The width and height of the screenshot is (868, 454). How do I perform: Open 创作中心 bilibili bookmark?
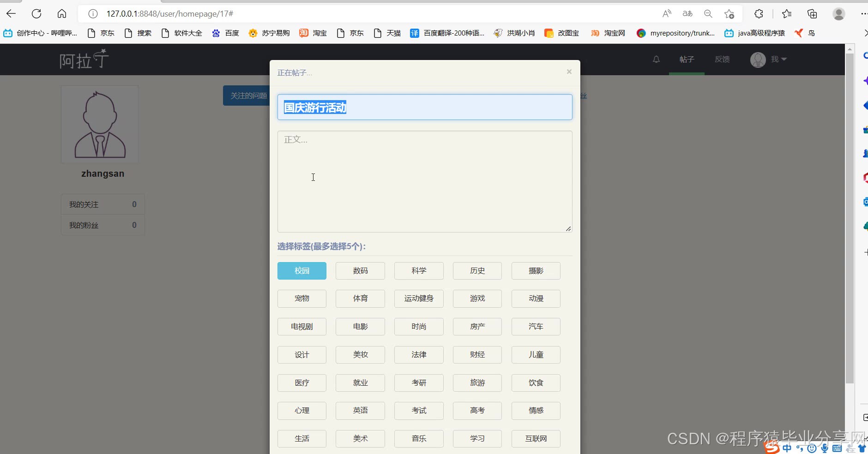click(x=41, y=33)
